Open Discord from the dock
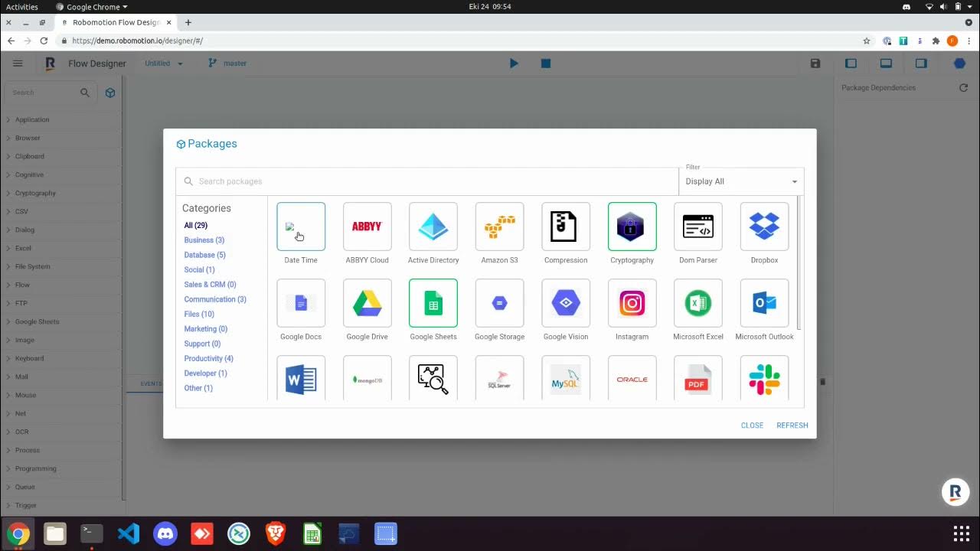 165,533
